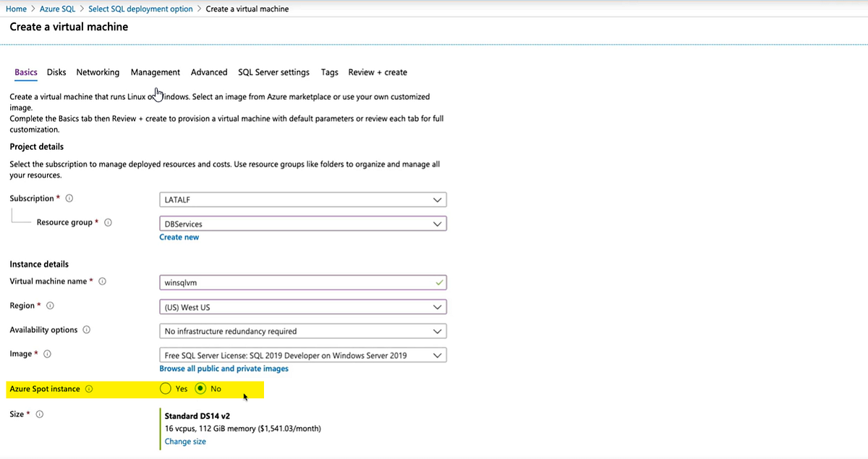Viewport: 868px width, 459px height.
Task: Click Change size under Standard DS14 v2
Action: [x=185, y=441]
